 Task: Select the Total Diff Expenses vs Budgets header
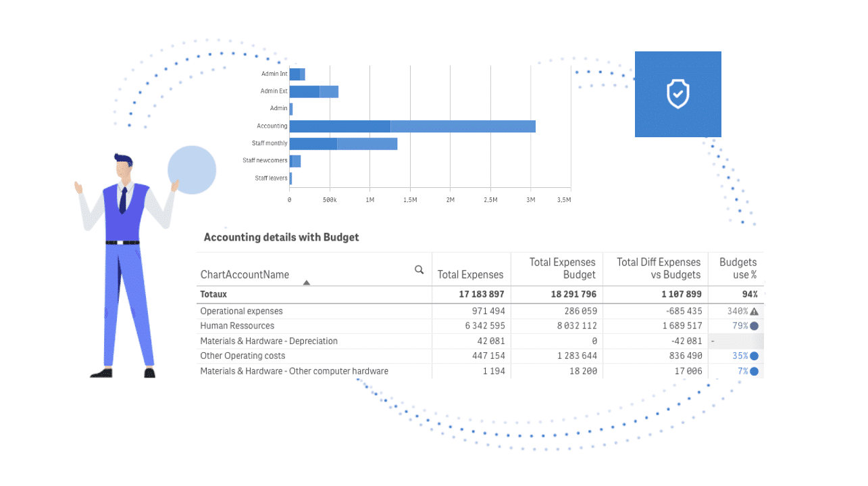point(659,268)
